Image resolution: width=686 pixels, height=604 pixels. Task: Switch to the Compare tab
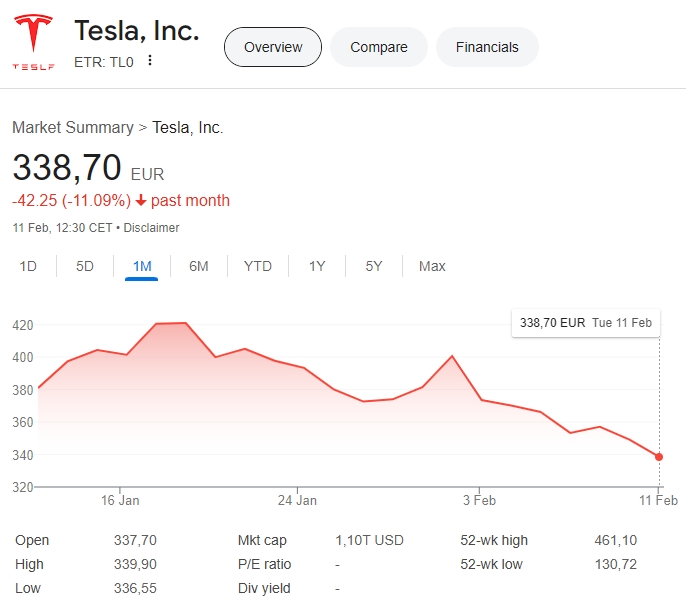click(379, 47)
